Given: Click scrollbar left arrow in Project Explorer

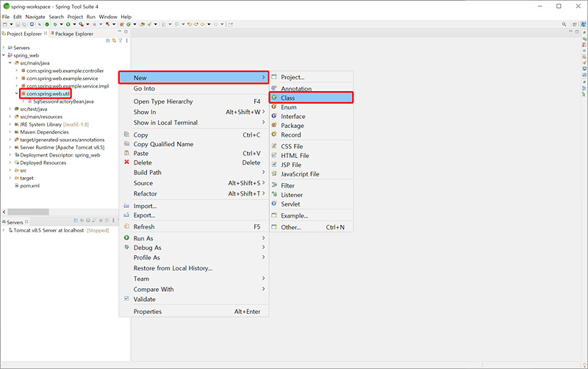Looking at the screenshot, I should click(x=4, y=212).
